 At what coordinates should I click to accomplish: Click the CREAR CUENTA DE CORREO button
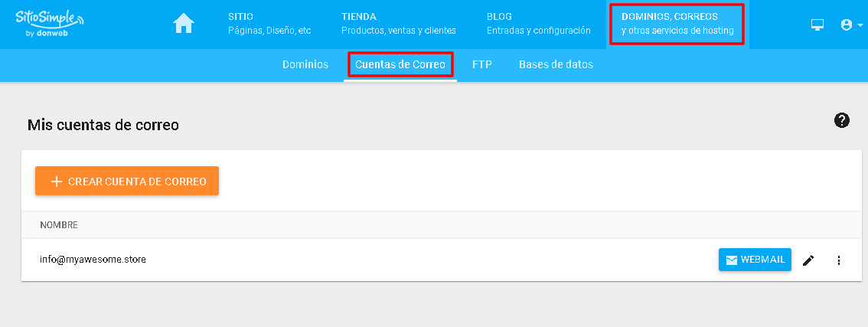(x=127, y=181)
